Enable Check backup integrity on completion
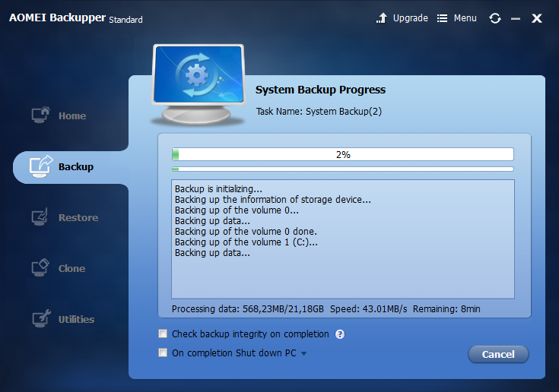This screenshot has height=392, width=559. point(163,334)
